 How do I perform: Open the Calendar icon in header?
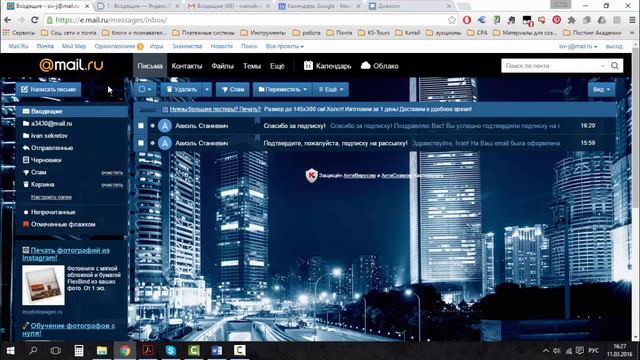[308, 65]
